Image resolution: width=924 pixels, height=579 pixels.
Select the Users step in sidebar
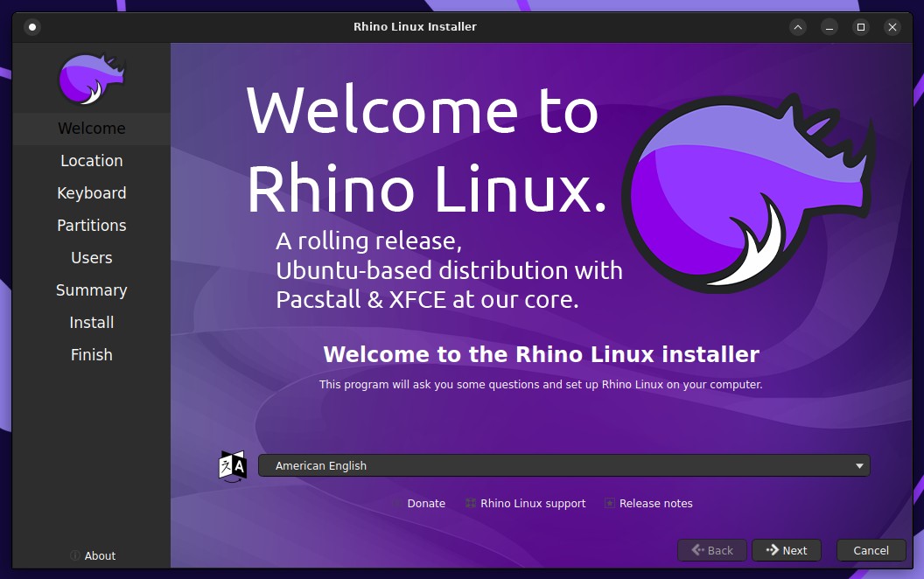[x=91, y=258]
